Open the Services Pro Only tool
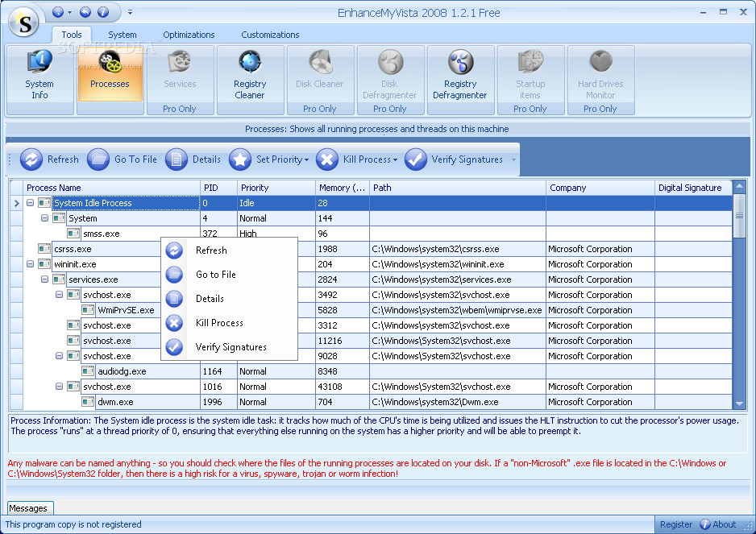Image resolution: width=756 pixels, height=534 pixels. click(180, 80)
